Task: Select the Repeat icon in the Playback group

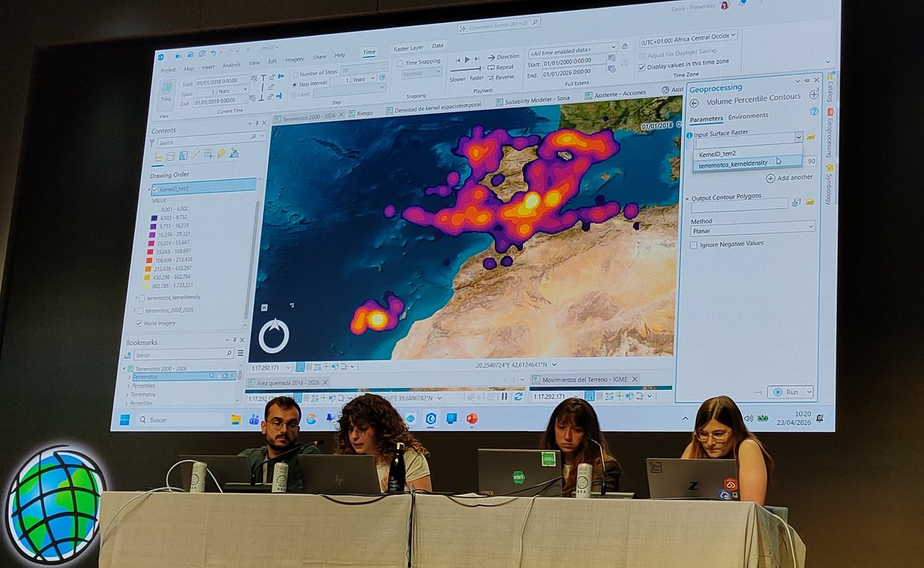Action: coord(491,66)
